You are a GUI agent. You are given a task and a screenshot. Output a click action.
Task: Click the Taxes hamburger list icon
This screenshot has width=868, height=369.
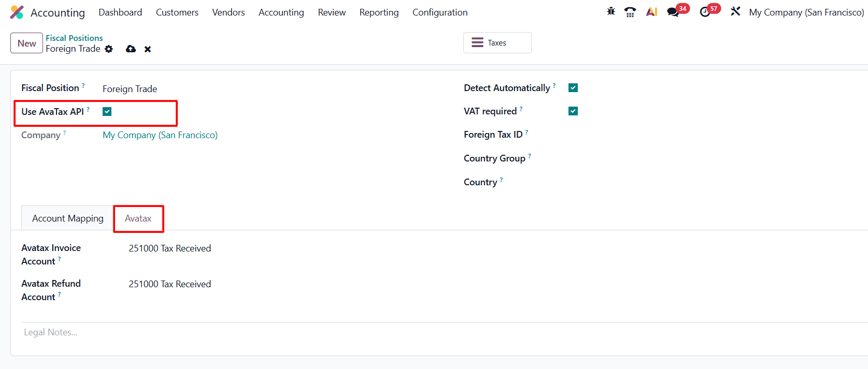click(477, 42)
